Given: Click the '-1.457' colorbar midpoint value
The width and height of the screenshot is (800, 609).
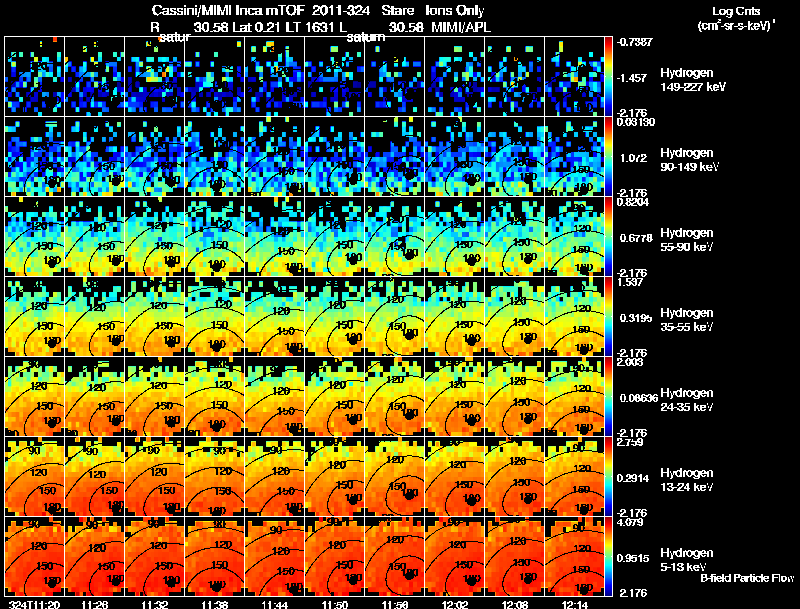Looking at the screenshot, I should [632, 78].
